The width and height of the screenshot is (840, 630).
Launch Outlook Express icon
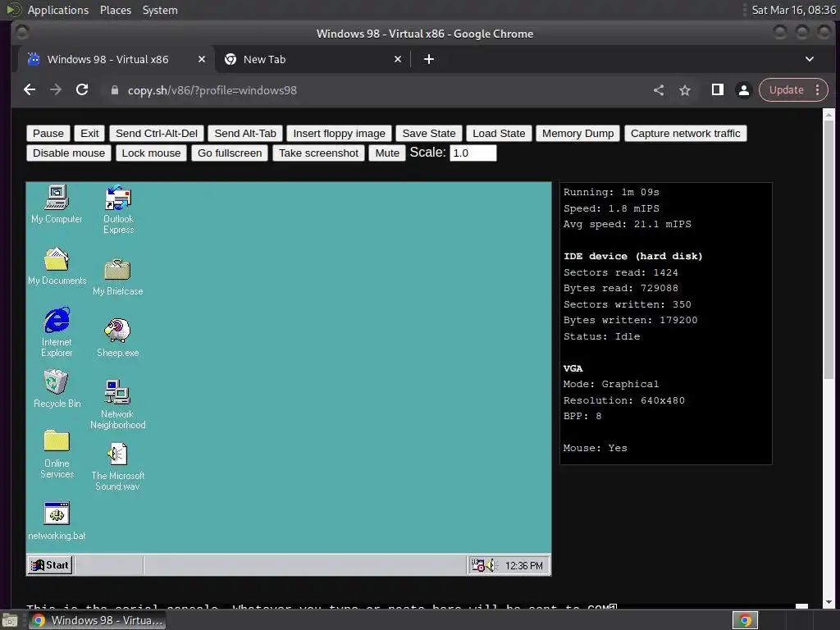[x=118, y=209]
